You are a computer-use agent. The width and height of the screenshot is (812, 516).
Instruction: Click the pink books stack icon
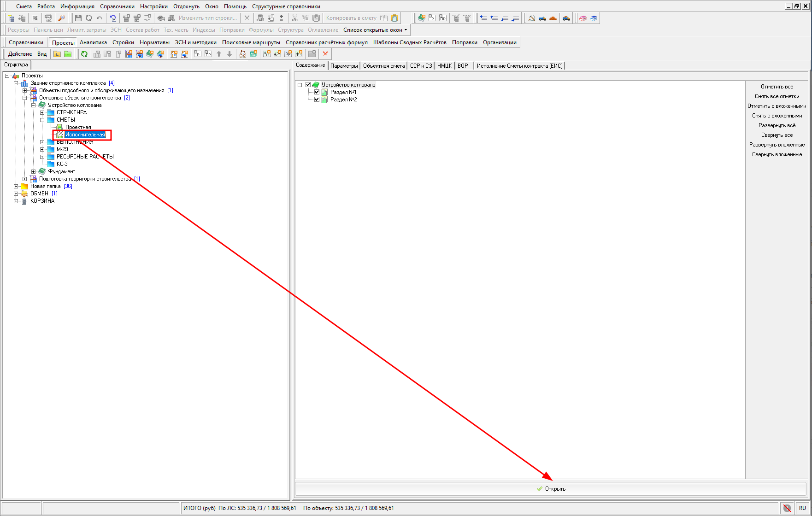point(583,18)
